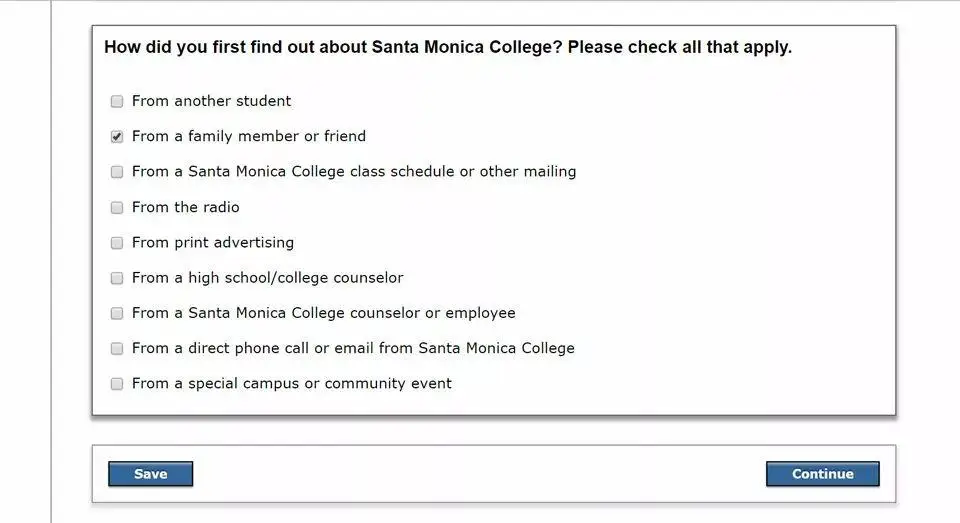Click the 'From another student' label text
This screenshot has width=960, height=523.
[211, 100]
